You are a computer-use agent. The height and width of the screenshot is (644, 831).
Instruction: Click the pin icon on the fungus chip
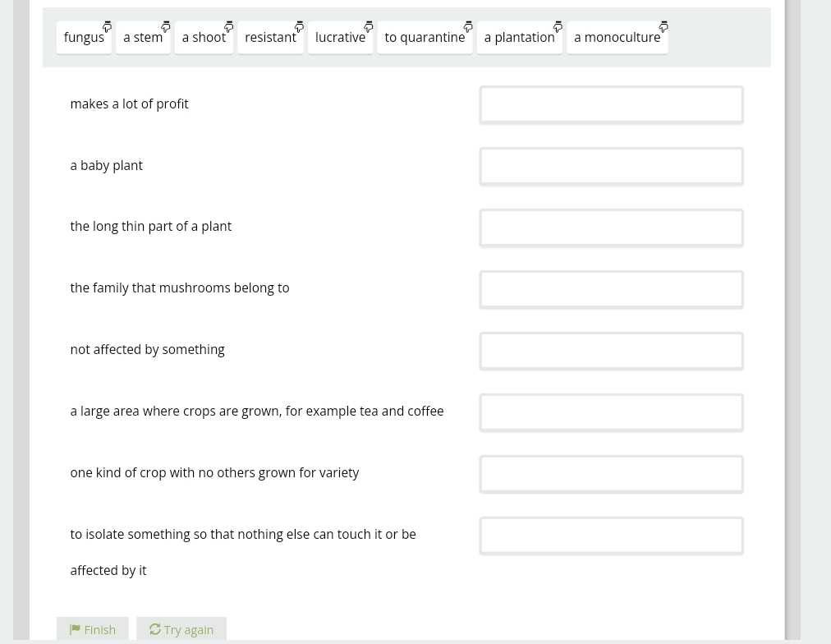tap(107, 27)
